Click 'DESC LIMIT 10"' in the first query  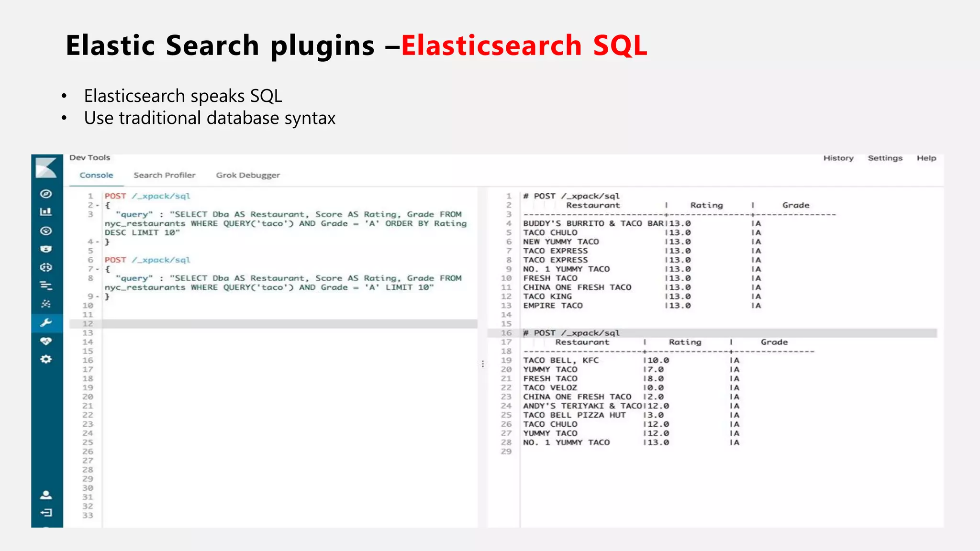(x=142, y=232)
